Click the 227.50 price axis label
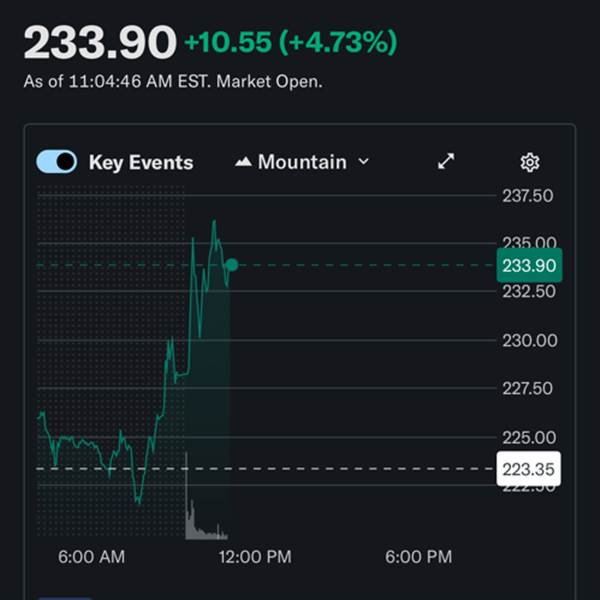Image resolution: width=600 pixels, height=600 pixels. click(527, 388)
